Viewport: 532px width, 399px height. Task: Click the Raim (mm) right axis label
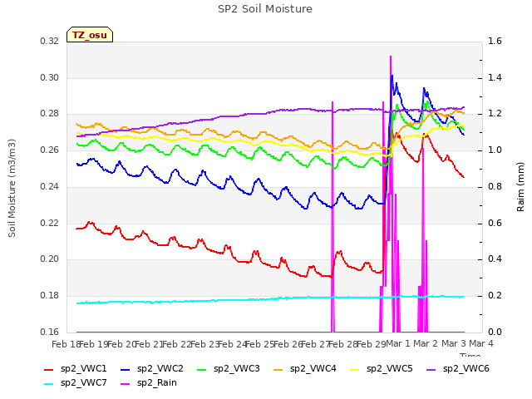pos(520,187)
